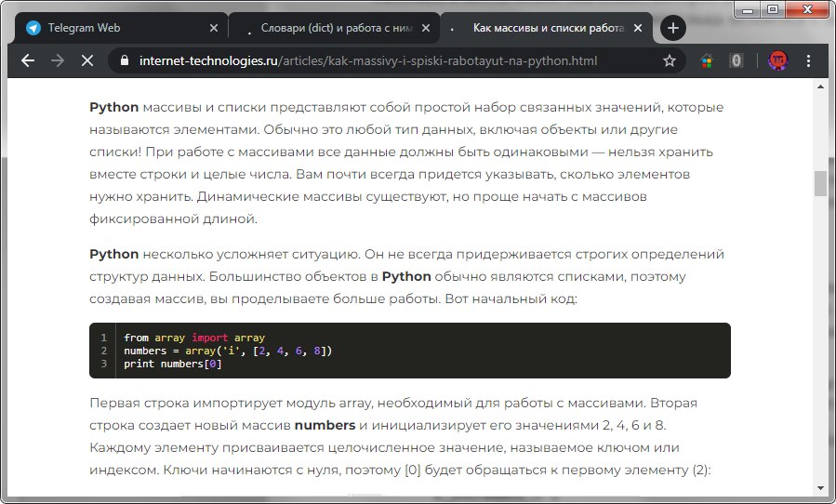Click code line 'from array import array'
This screenshot has height=504, width=836.
[x=194, y=338]
